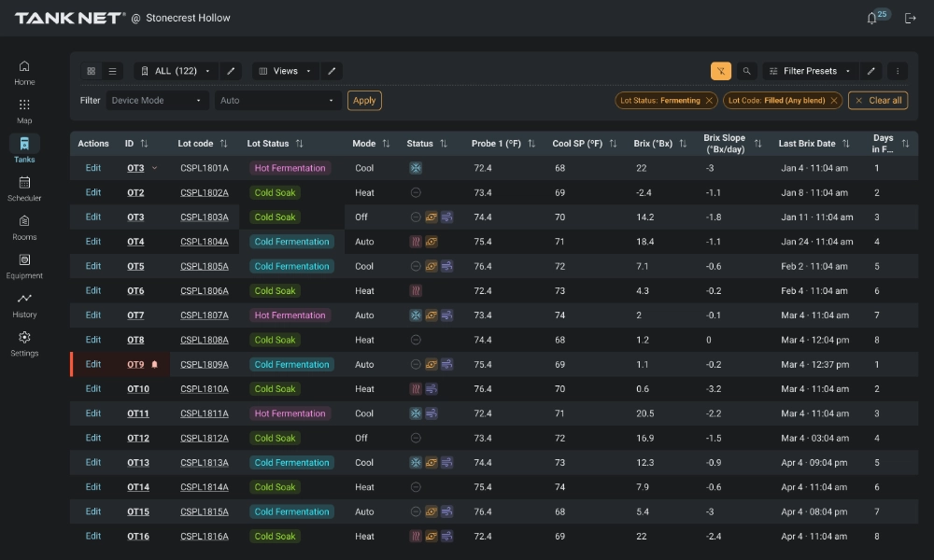Go to Rooms in the sidebar
This screenshot has height=560, width=934.
(x=24, y=227)
